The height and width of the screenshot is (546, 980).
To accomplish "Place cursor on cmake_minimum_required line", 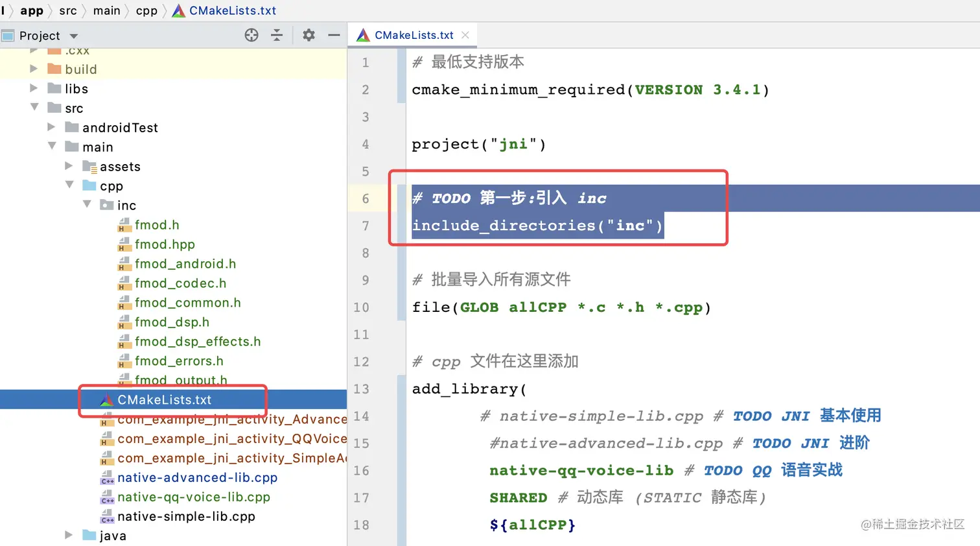I will (590, 89).
